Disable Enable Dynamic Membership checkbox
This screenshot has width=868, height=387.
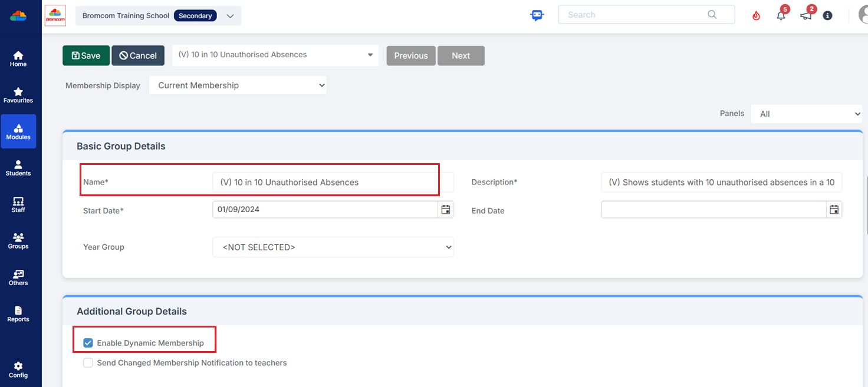pos(88,343)
